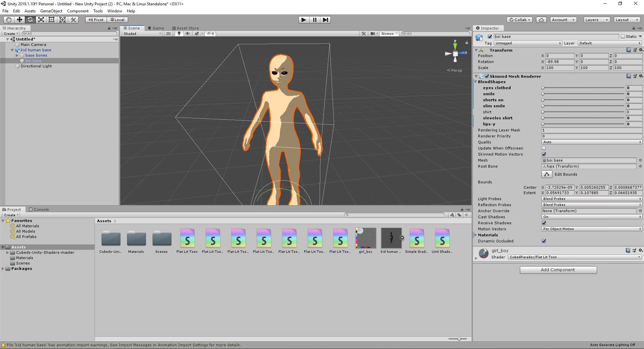Click the Step frame button
Viewport: 644px width, 349px height.
(x=325, y=20)
